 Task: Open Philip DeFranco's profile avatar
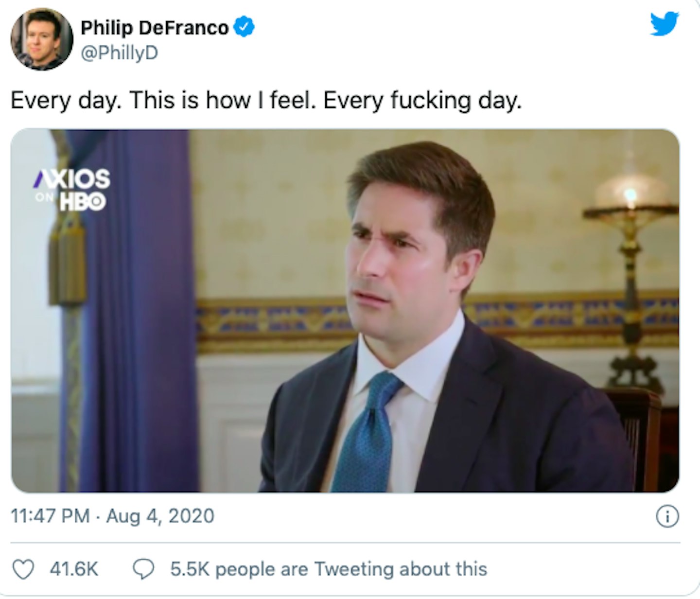click(x=41, y=39)
